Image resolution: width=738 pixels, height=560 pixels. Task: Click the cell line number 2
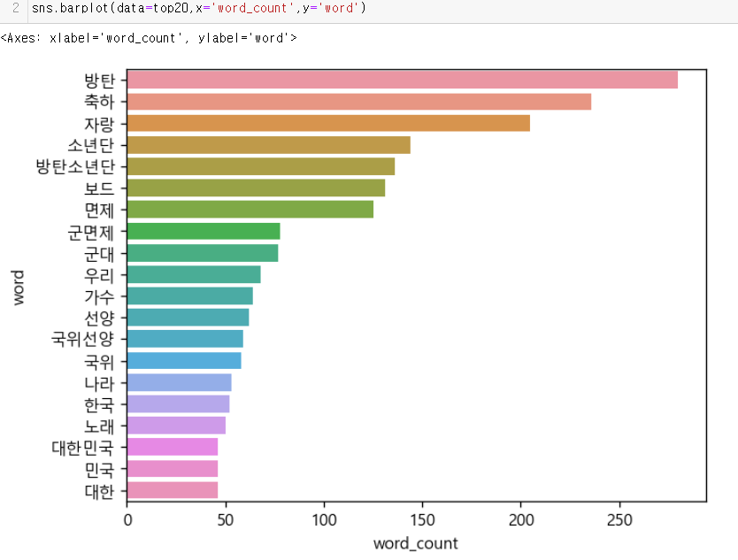coord(16,8)
